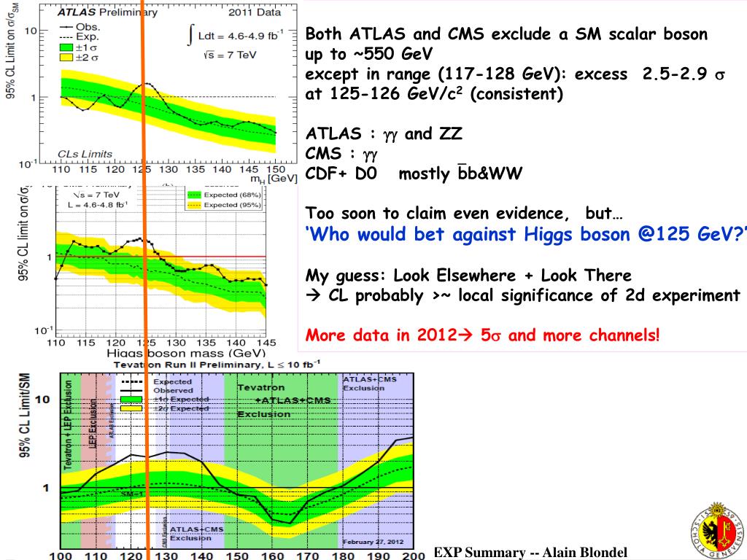
Task: Click the 'CDF+ D0 mostly bb&WW' line
Action: point(414,173)
